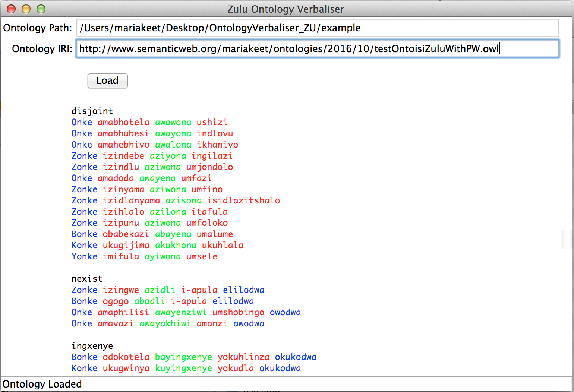Image resolution: width=574 pixels, height=392 pixels.
Task: Click the word 'abadli'
Action: click(149, 301)
